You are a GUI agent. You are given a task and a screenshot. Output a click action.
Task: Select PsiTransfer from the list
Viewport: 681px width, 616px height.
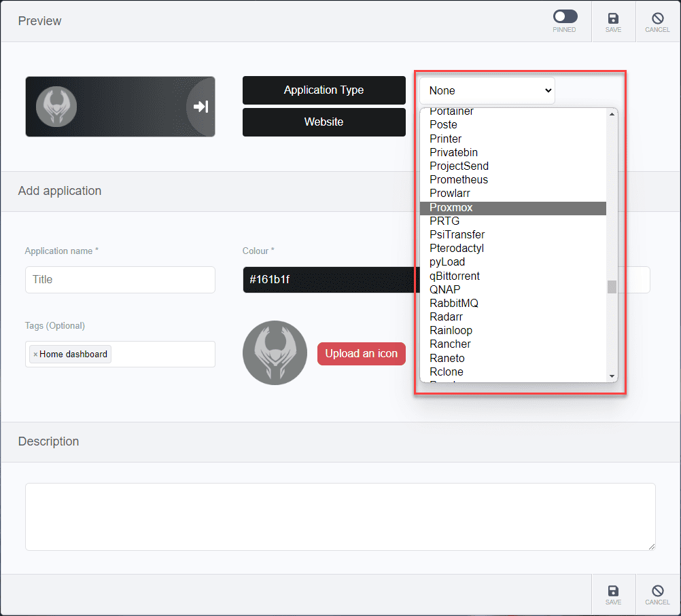point(513,235)
